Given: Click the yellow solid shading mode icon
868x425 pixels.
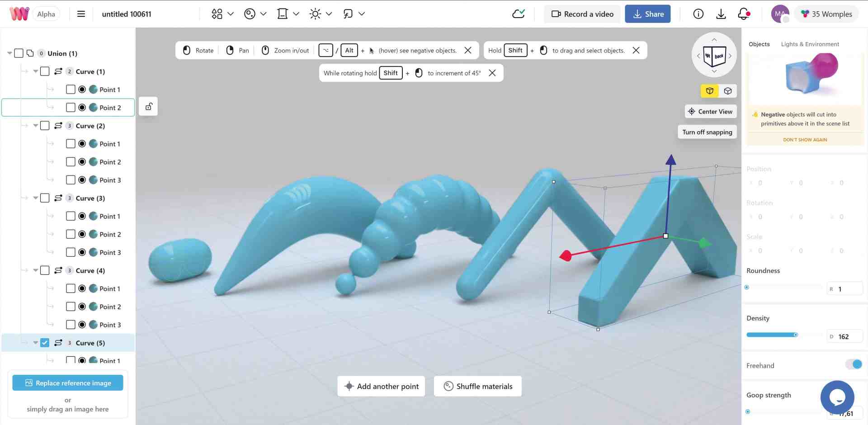Looking at the screenshot, I should click(x=709, y=91).
